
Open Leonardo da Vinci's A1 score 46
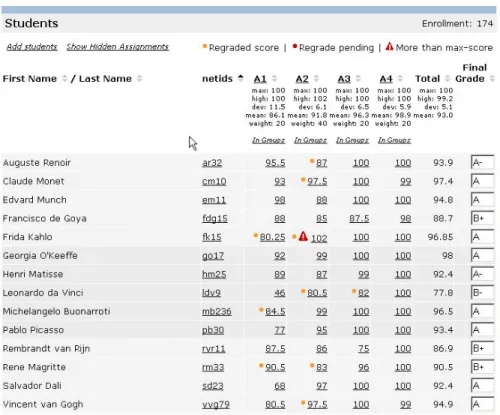point(280,293)
